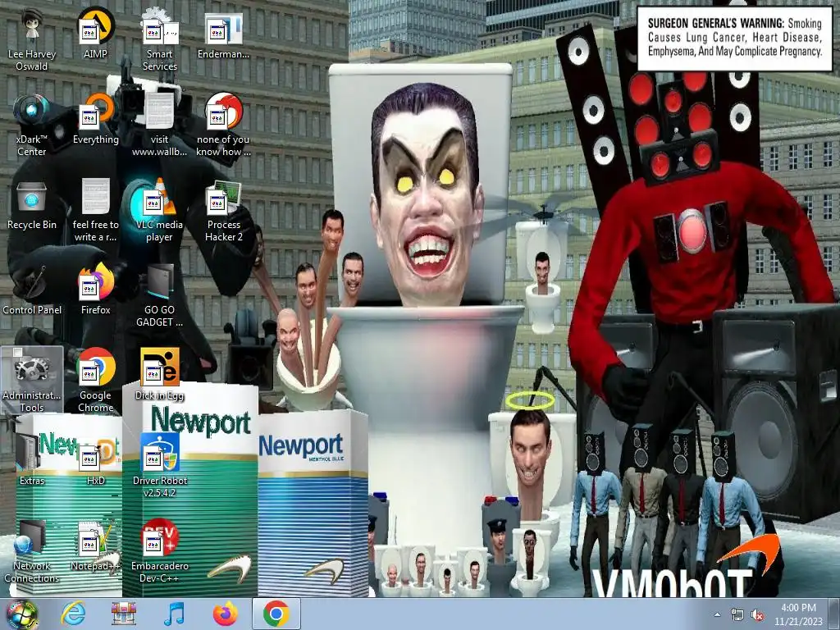
Task: Open the music note taskbar icon
Action: [174, 614]
